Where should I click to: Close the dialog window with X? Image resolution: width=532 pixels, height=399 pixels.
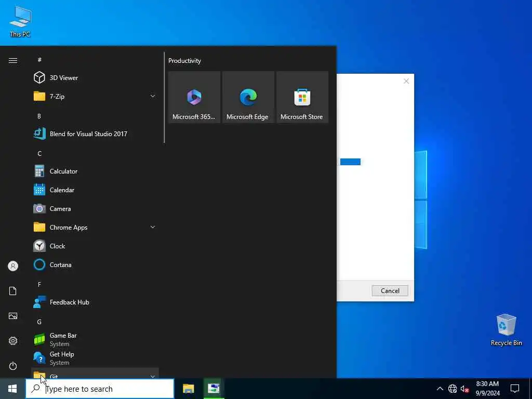(x=406, y=81)
